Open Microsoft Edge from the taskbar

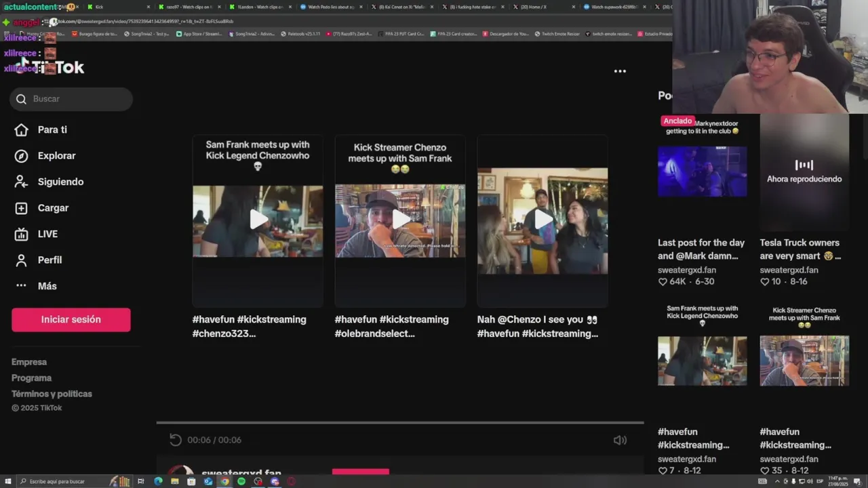tap(158, 481)
